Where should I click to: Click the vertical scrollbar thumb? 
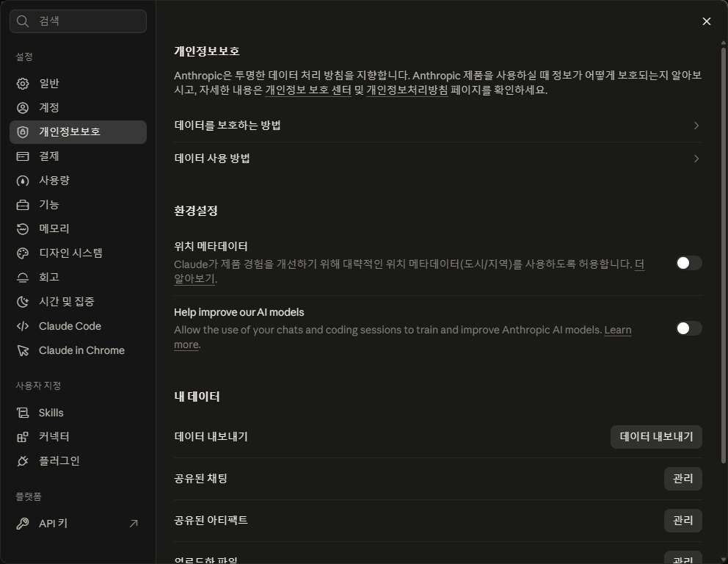pos(723,255)
